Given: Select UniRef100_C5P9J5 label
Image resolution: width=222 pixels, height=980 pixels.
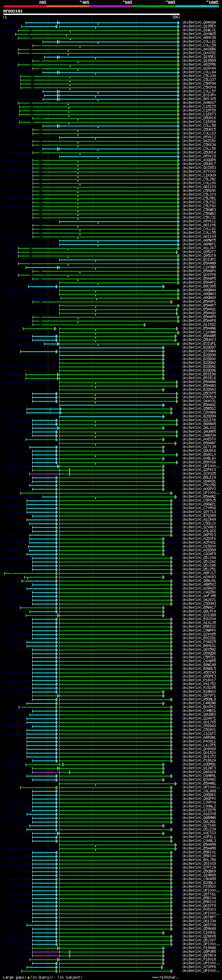Looking at the screenshot, I should pyautogui.click(x=199, y=501).
